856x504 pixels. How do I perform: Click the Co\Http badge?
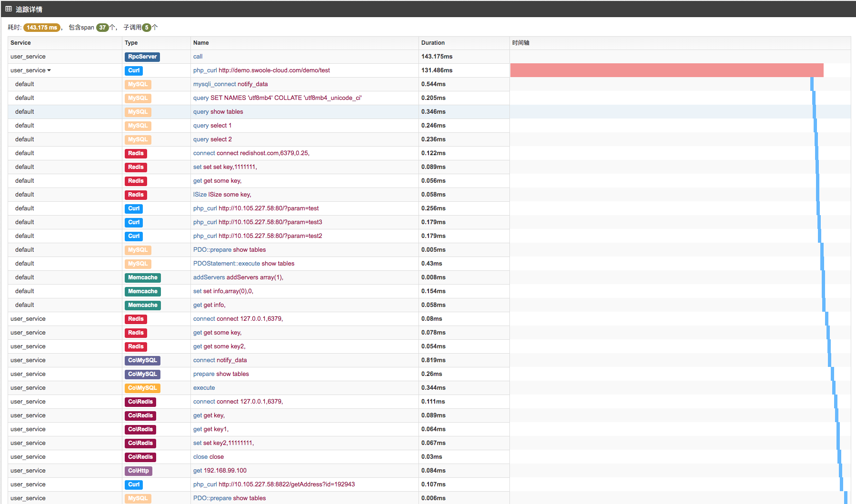[x=138, y=471]
